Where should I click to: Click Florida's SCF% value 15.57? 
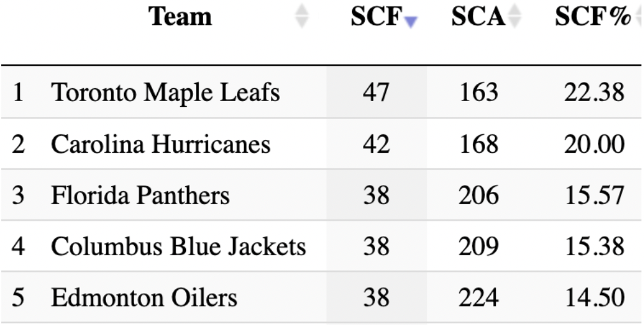pos(594,195)
